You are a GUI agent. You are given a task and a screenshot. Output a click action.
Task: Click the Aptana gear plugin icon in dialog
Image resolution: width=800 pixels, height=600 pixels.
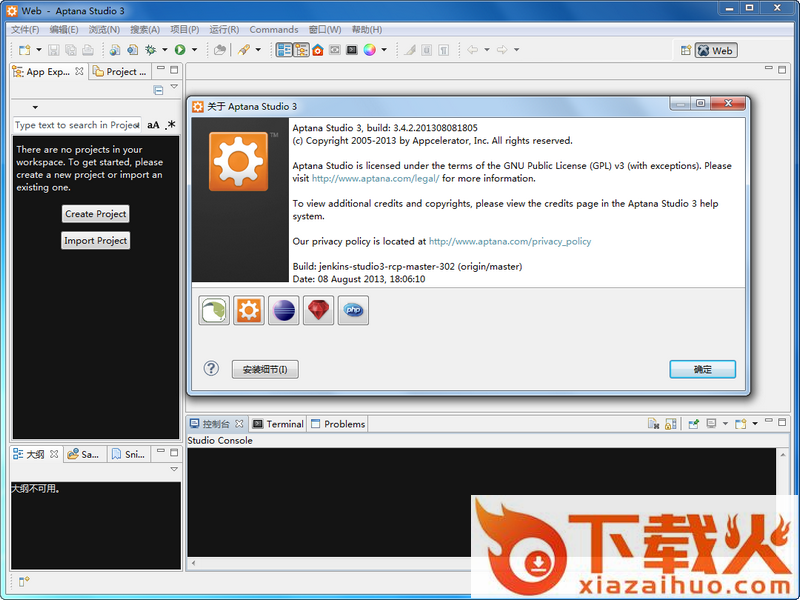249,311
